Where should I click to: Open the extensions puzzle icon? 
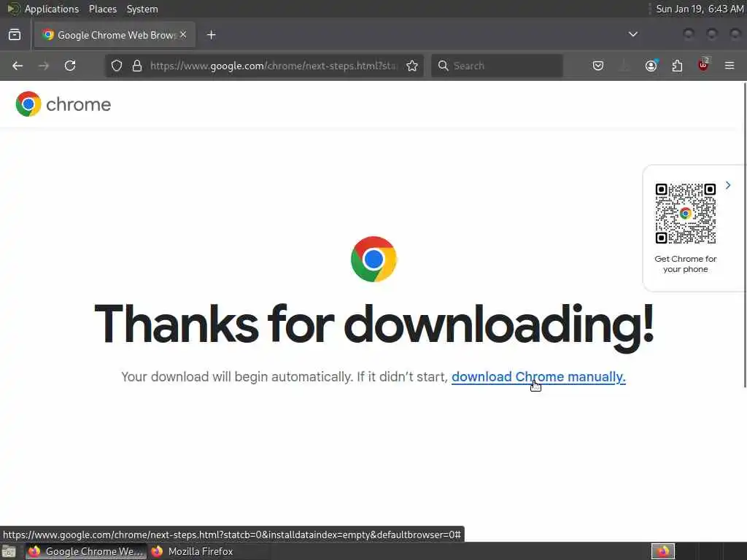677,66
